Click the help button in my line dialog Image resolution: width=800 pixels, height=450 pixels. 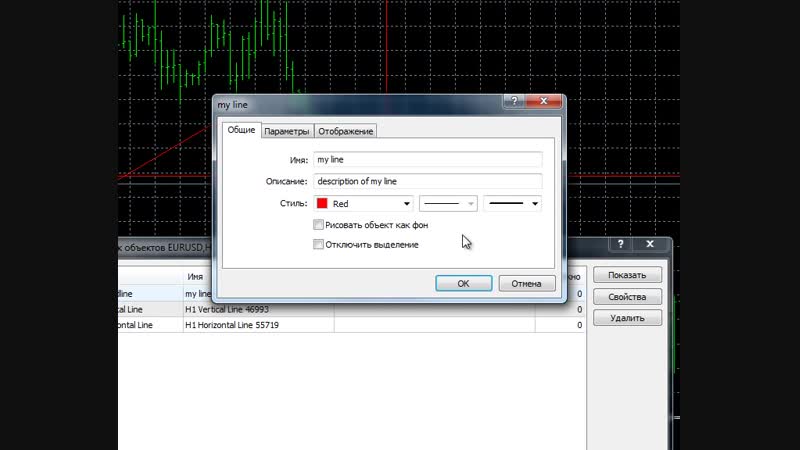coord(514,102)
